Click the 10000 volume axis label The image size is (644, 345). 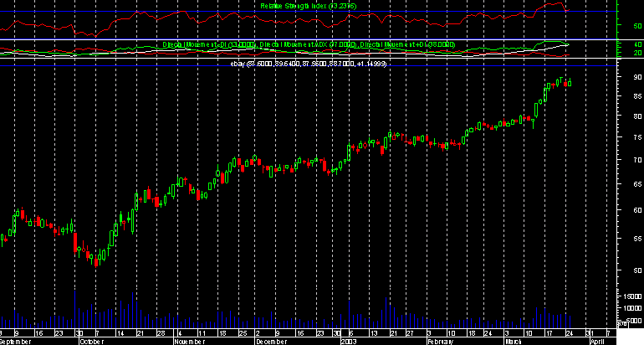(x=633, y=308)
